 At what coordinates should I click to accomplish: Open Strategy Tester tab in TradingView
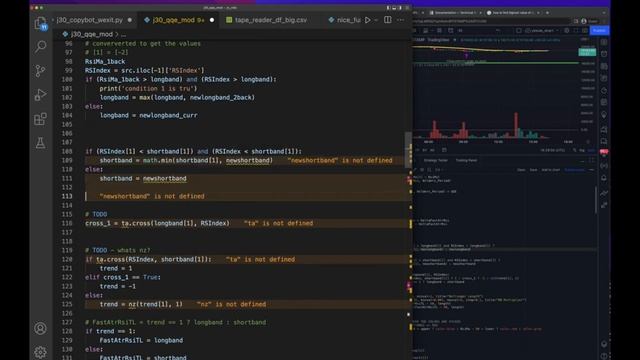pos(436,160)
